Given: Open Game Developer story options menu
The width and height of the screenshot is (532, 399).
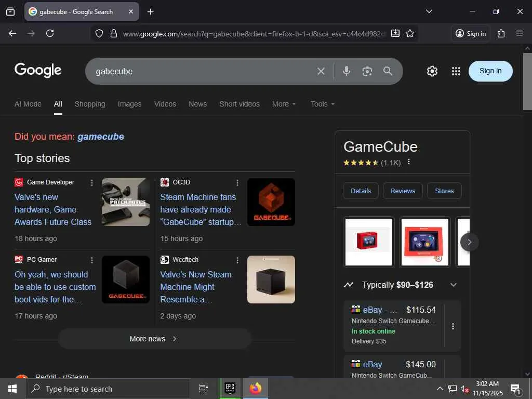Looking at the screenshot, I should (91, 182).
